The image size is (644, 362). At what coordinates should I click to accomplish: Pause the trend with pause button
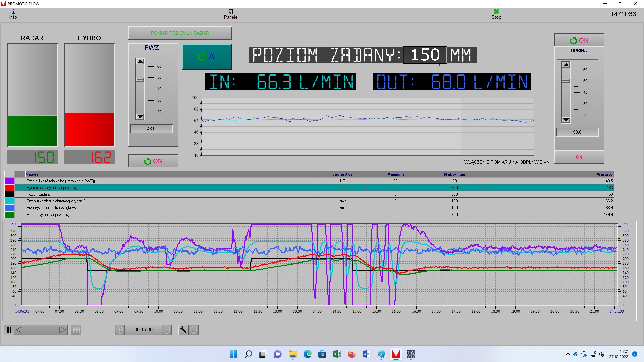click(x=9, y=330)
